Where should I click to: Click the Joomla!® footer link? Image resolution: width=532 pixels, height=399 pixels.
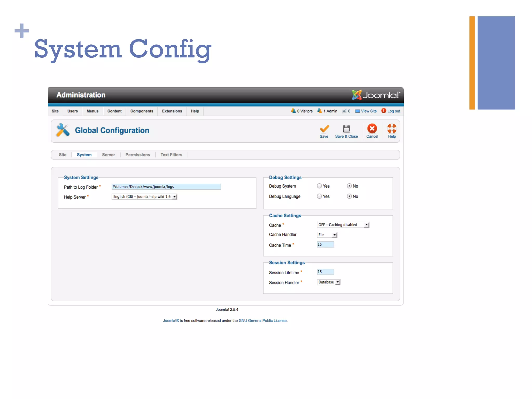click(x=171, y=321)
